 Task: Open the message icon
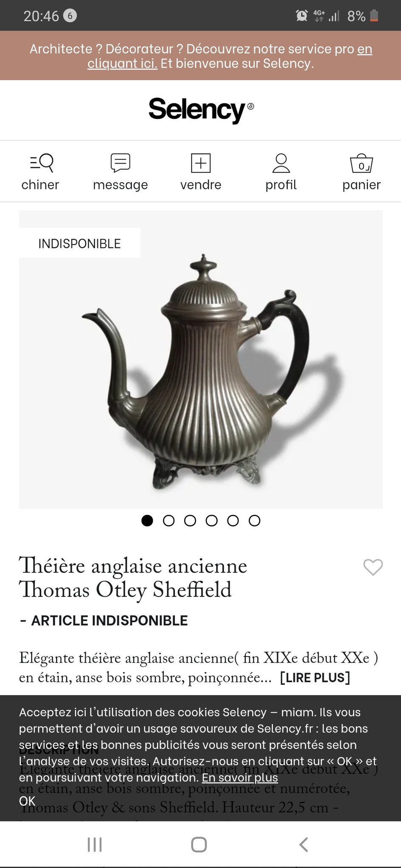pos(121,163)
